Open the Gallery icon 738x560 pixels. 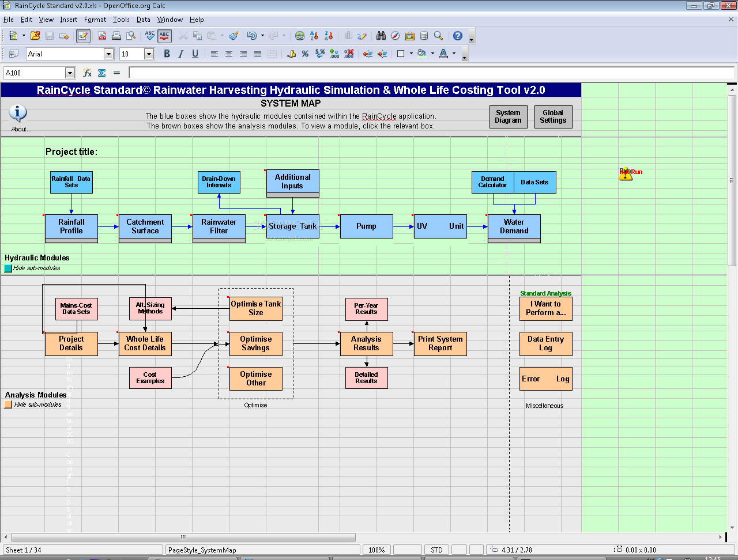click(x=410, y=36)
